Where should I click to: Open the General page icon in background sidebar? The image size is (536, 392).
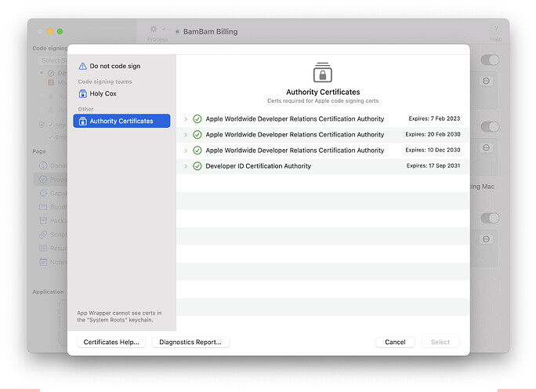(x=43, y=165)
